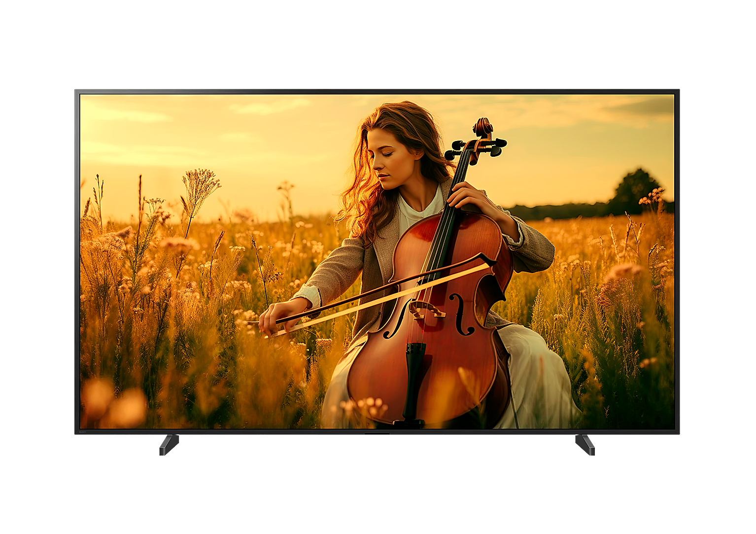
Task: Click the cello's wooden bridge
Action: (x=426, y=310)
